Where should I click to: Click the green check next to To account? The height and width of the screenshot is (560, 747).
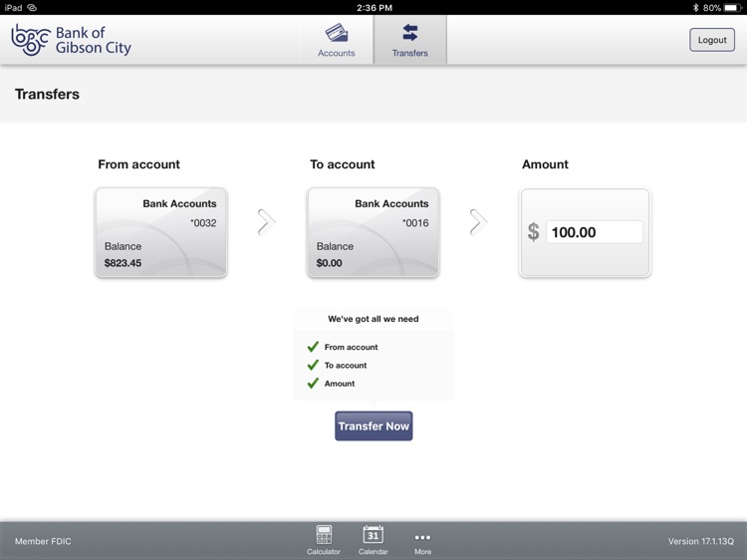click(x=313, y=365)
